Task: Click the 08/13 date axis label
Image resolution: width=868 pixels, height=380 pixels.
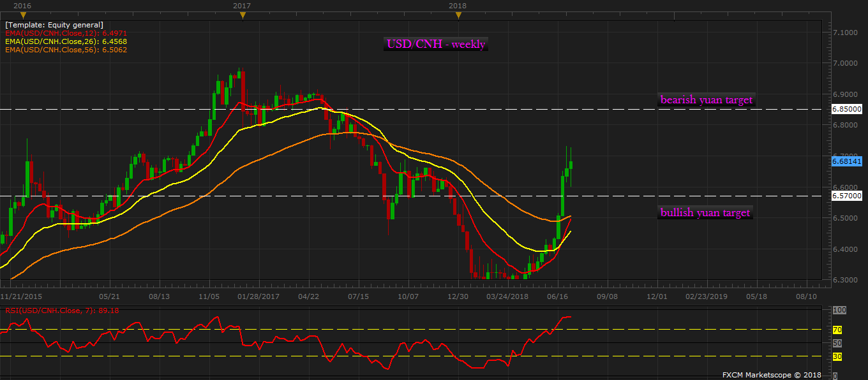Action: [159, 296]
